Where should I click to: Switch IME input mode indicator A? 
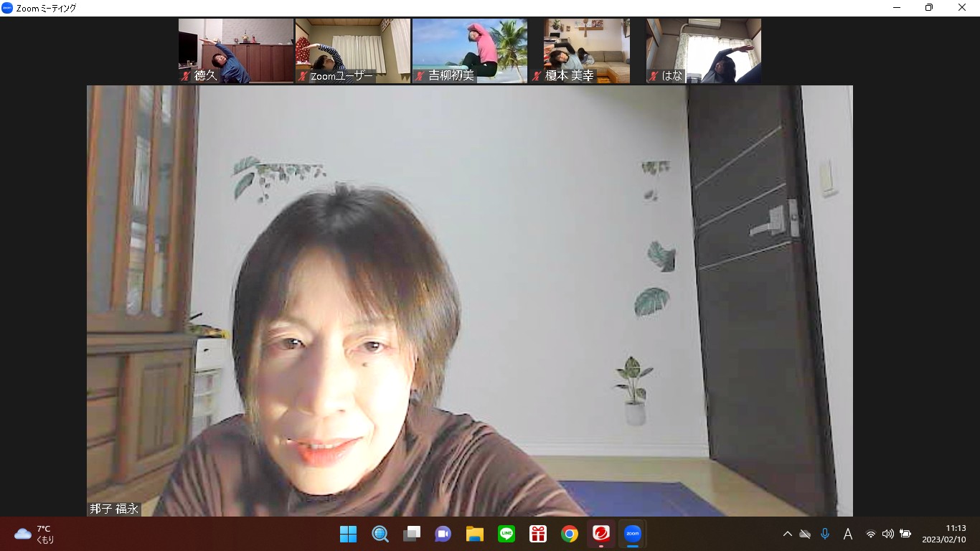847,534
